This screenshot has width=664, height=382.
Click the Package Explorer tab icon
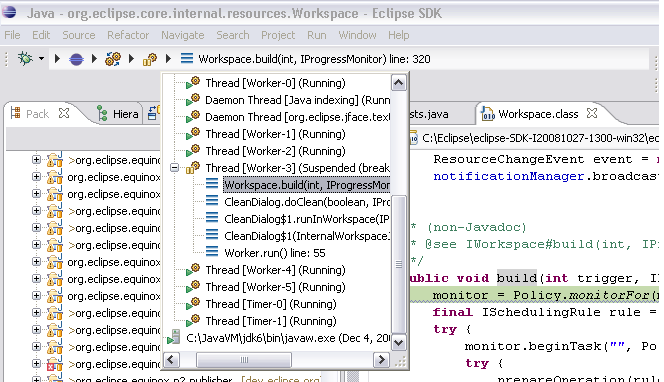pyautogui.click(x=15, y=113)
